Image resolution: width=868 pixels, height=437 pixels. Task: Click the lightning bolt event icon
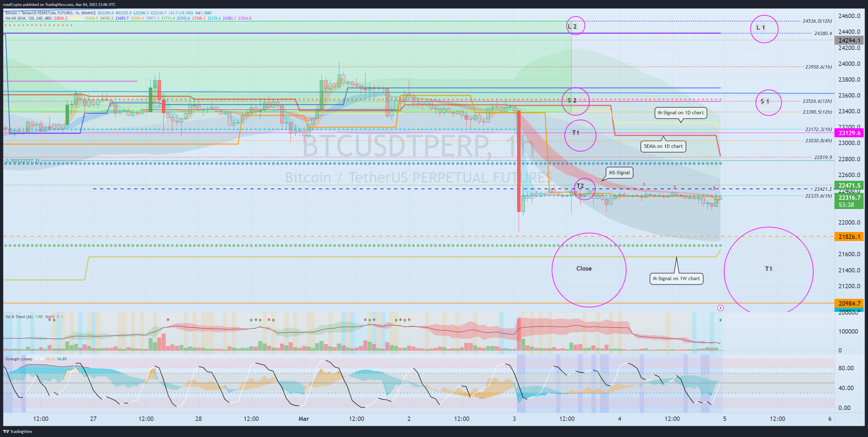(720, 308)
